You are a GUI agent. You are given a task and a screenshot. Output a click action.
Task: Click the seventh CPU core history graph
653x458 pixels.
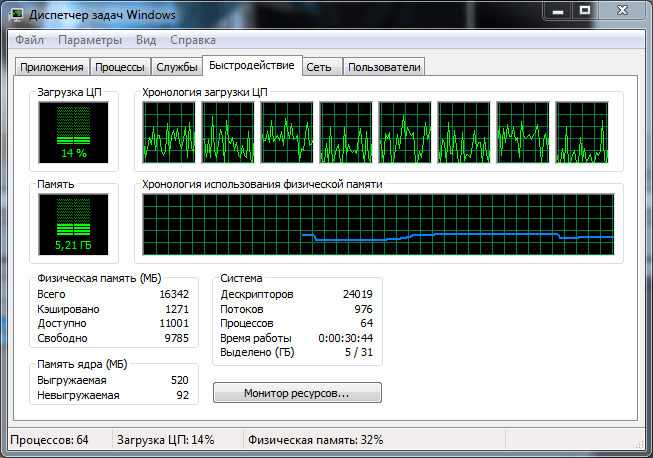(523, 132)
